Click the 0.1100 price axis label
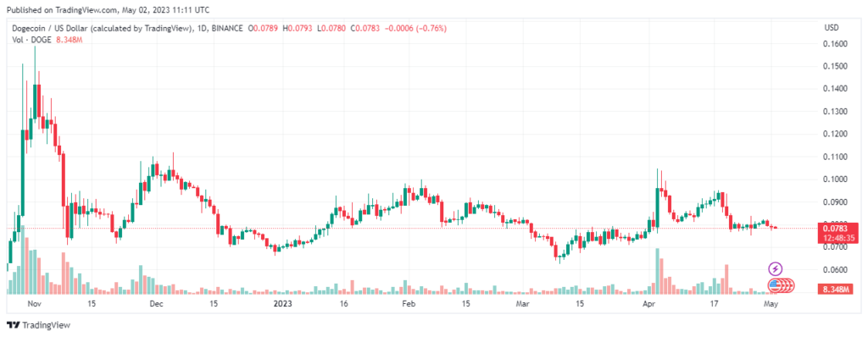This screenshot has height=337, width=868. tap(835, 157)
